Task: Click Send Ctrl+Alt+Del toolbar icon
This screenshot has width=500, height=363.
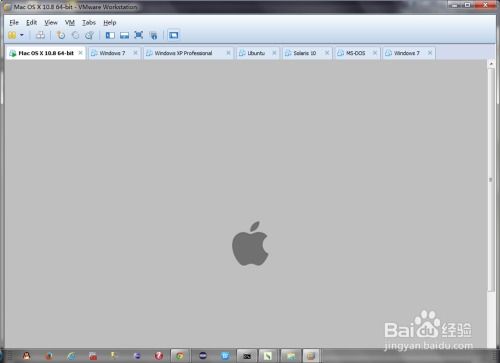Action: (40, 35)
